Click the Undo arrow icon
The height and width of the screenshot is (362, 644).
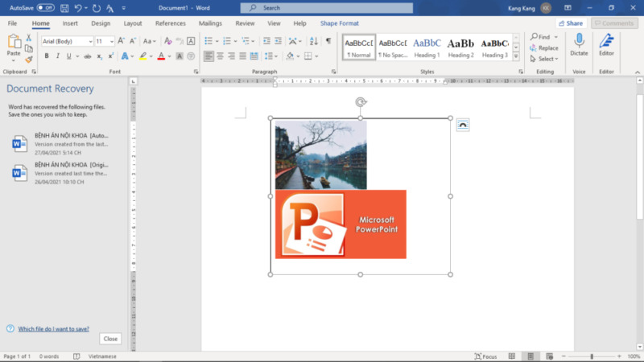(78, 7)
